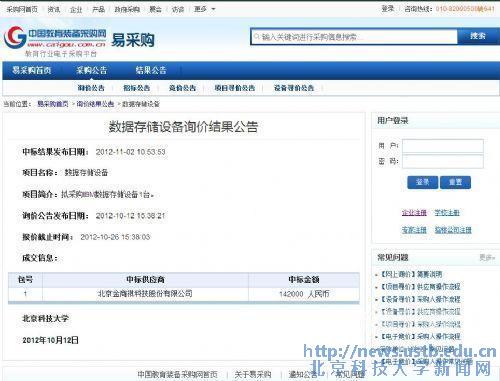Expand the 更多 dropdown in the top bar
The width and height of the screenshot is (500, 381).
(x=204, y=9)
